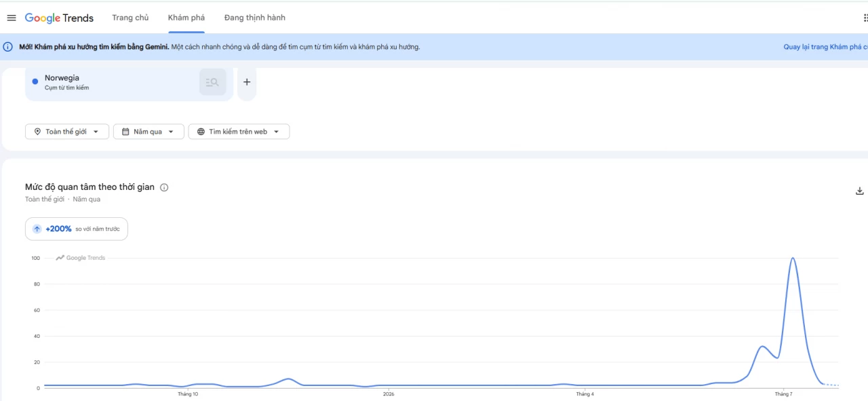Click the info icon in the Gemini banner
Viewport: 868px width, 401px height.
coord(8,47)
